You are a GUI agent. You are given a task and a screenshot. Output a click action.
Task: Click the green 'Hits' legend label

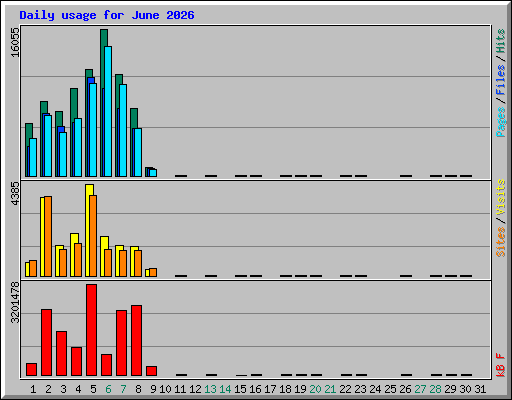[x=500, y=41]
